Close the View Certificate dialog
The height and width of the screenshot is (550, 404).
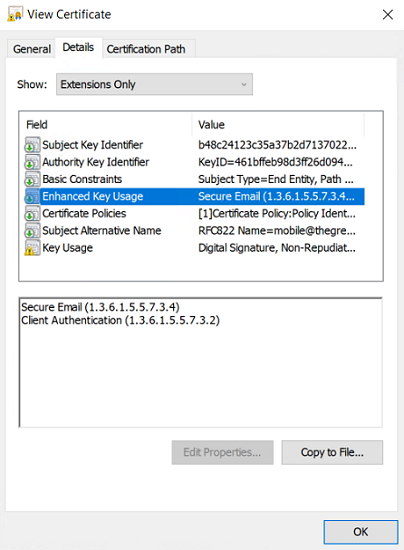click(x=388, y=15)
